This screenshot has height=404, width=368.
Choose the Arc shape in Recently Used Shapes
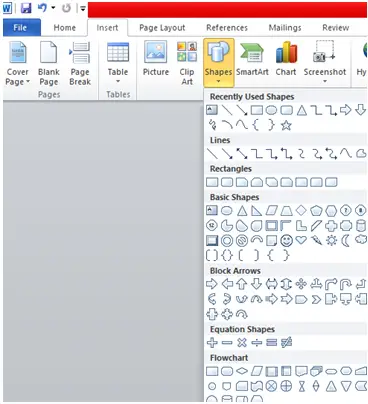click(227, 125)
